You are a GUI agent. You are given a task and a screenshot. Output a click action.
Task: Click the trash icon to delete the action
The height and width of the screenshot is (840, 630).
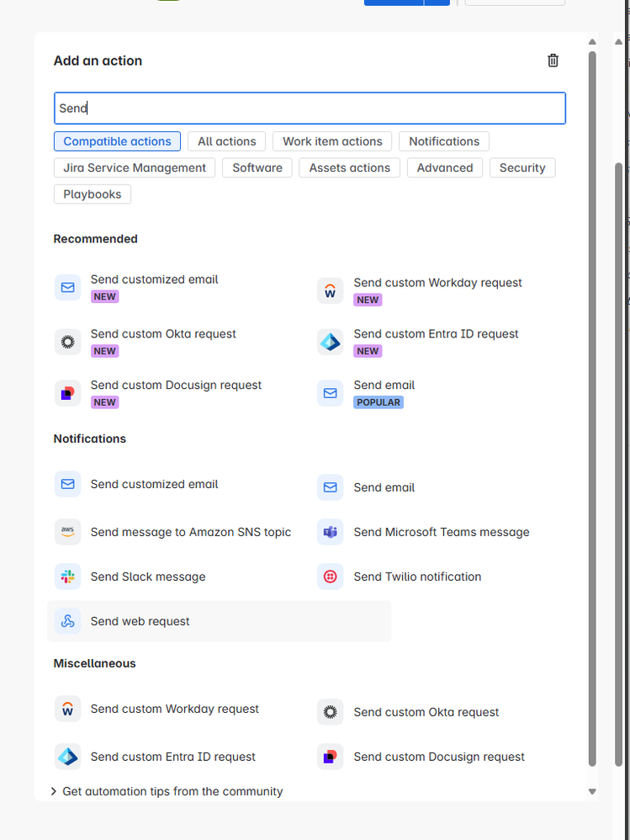[x=553, y=60]
